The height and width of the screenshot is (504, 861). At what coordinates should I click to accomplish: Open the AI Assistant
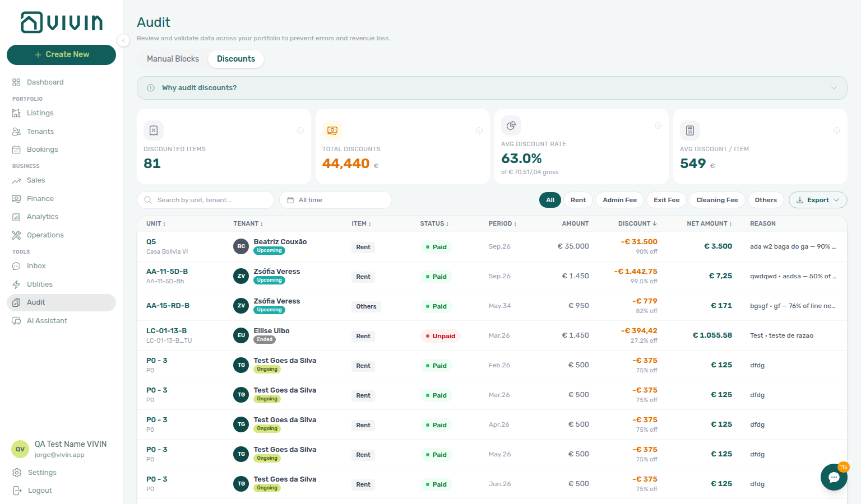pyautogui.click(x=62, y=321)
